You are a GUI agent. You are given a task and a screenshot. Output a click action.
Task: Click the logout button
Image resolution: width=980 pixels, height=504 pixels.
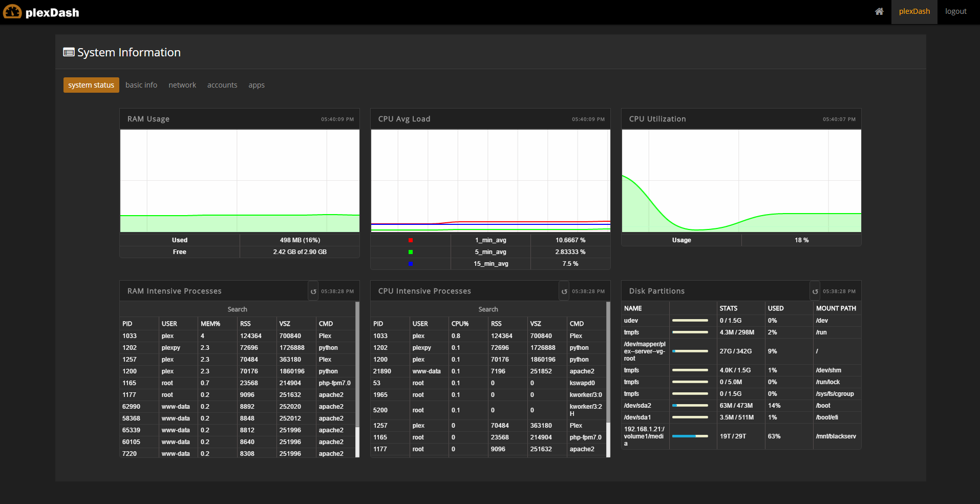coord(955,11)
